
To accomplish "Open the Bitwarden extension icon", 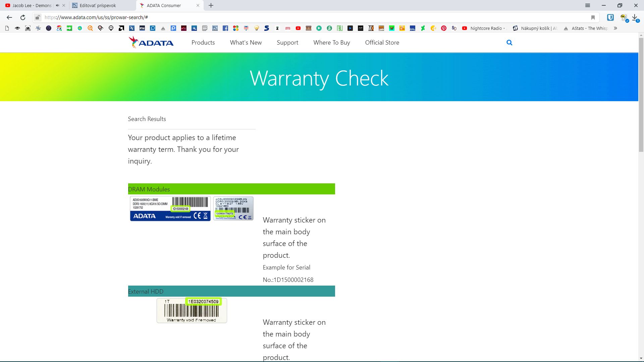I will click(610, 17).
